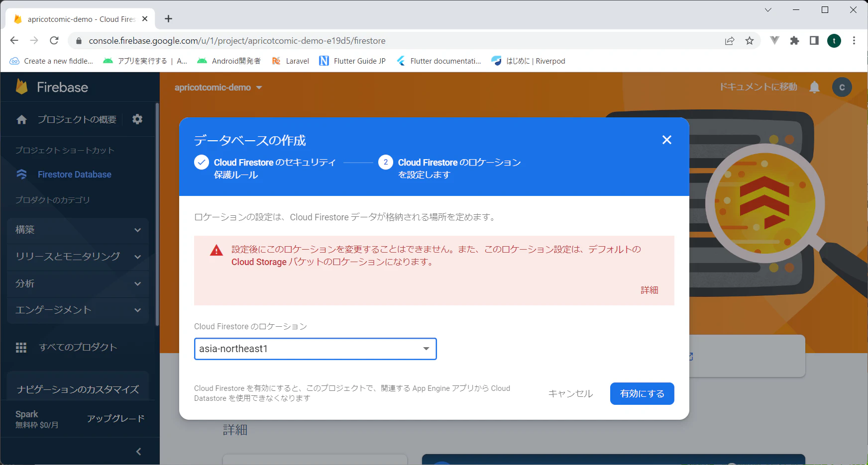Open the Chrome three-dot menu

coord(854,41)
